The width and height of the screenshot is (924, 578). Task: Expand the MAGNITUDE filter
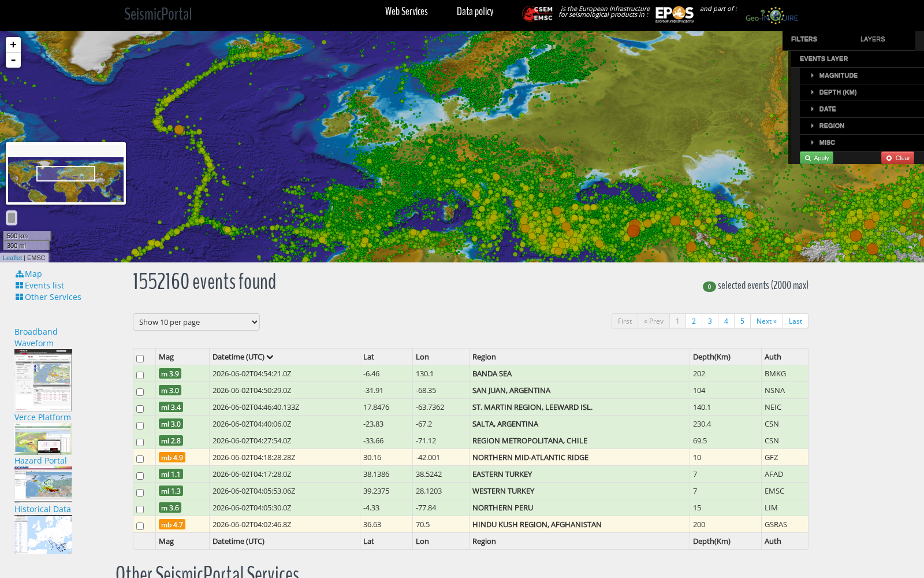(862, 76)
